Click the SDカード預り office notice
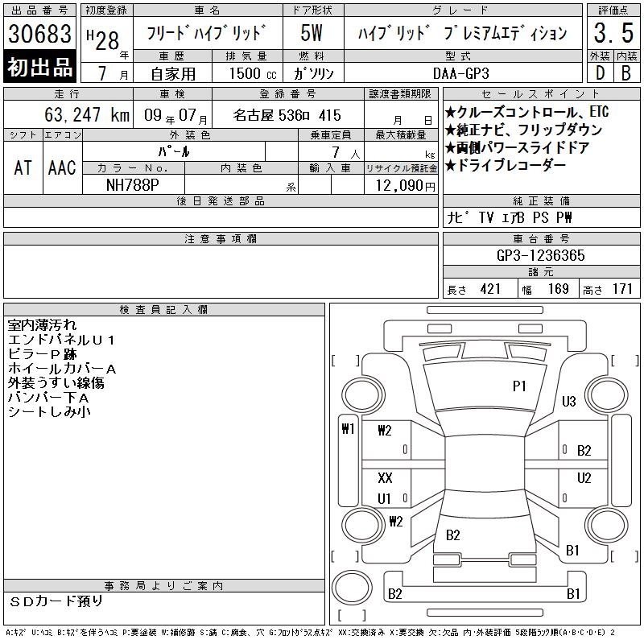Viewport: 644px width, 644px height. coord(56,601)
